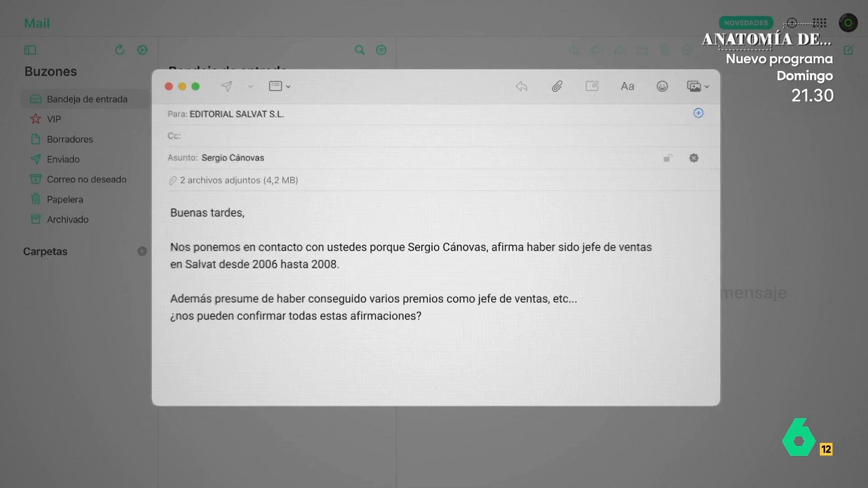
Task: Click the signing badge icon in subject row
Action: (694, 158)
